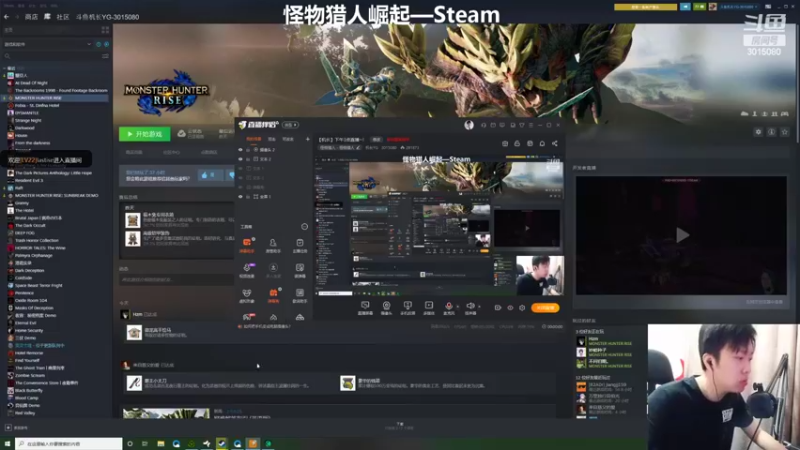The width and height of the screenshot is (800, 450).
Task: Click the orange stop streaming button
Action: tap(545, 308)
